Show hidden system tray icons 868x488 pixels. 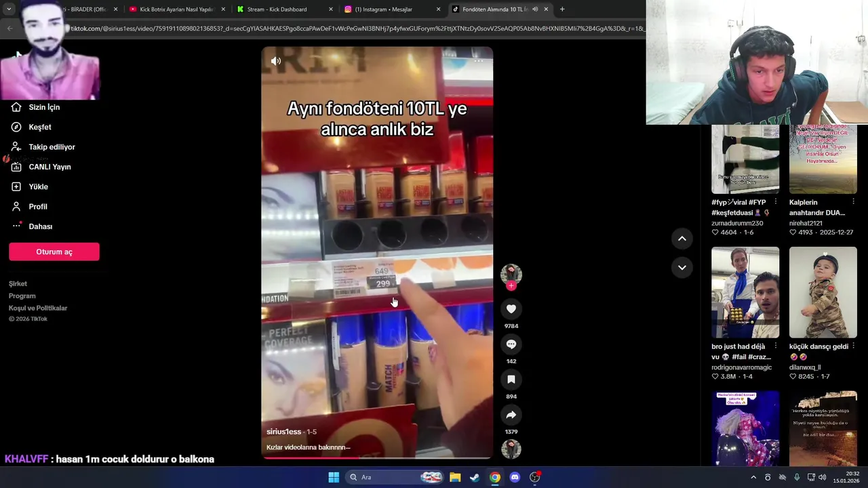click(x=753, y=477)
